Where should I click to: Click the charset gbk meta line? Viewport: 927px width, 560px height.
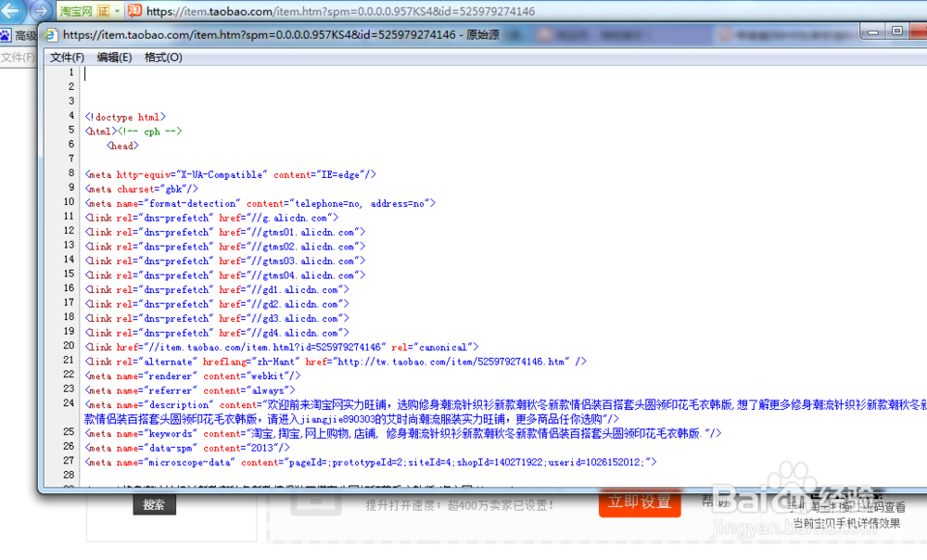tap(141, 189)
